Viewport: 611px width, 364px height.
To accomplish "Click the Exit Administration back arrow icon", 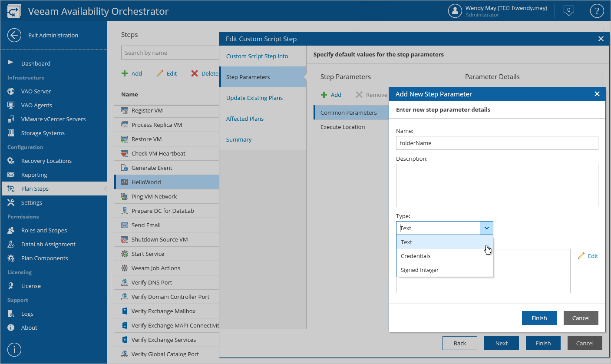I will click(x=14, y=35).
